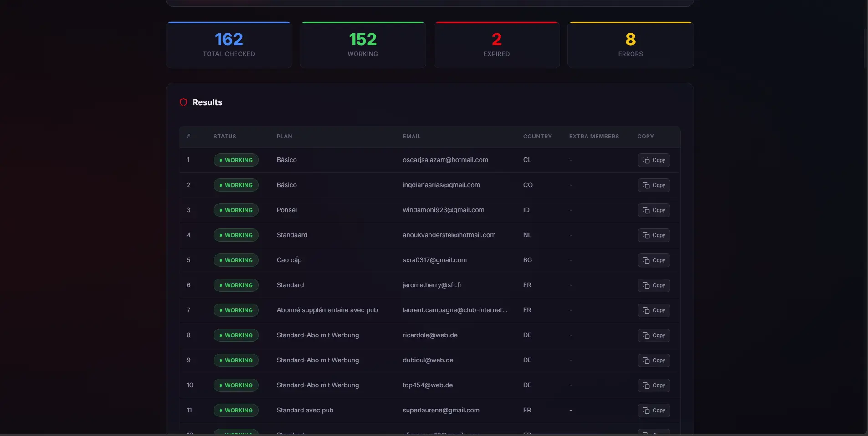868x436 pixels.
Task: Click the ID country code
Action: pyautogui.click(x=526, y=210)
